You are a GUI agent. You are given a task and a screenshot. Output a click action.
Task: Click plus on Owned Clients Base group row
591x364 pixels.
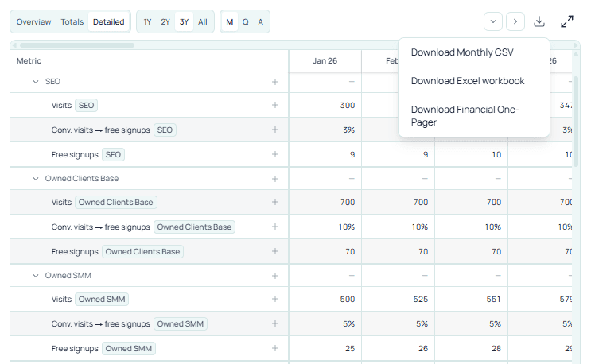(x=275, y=179)
